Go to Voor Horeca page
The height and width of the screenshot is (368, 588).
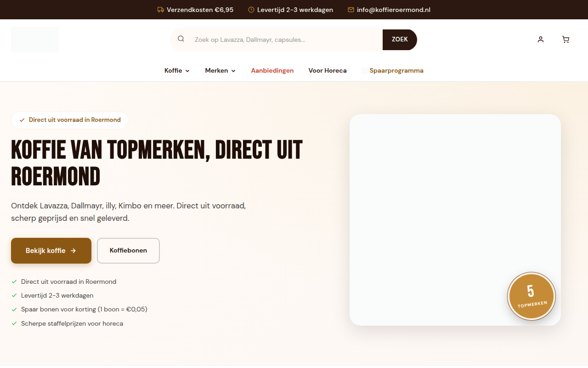click(328, 70)
